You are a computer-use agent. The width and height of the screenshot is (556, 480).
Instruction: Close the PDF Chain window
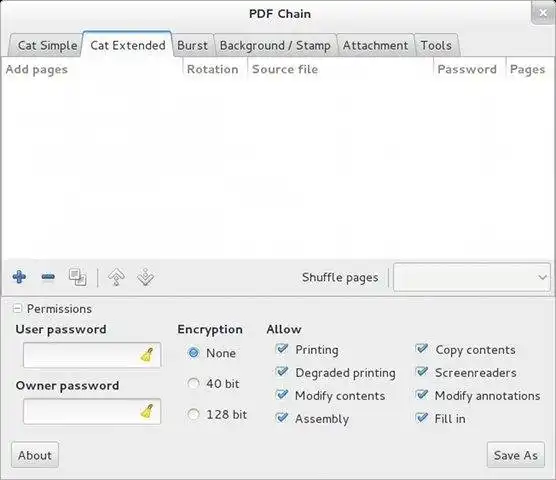[x=543, y=13]
